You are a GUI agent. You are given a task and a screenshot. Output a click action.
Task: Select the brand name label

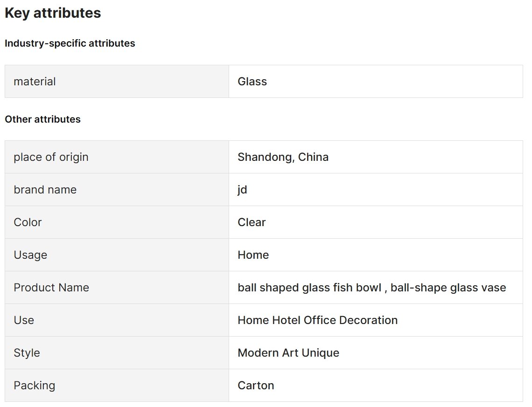coord(45,190)
